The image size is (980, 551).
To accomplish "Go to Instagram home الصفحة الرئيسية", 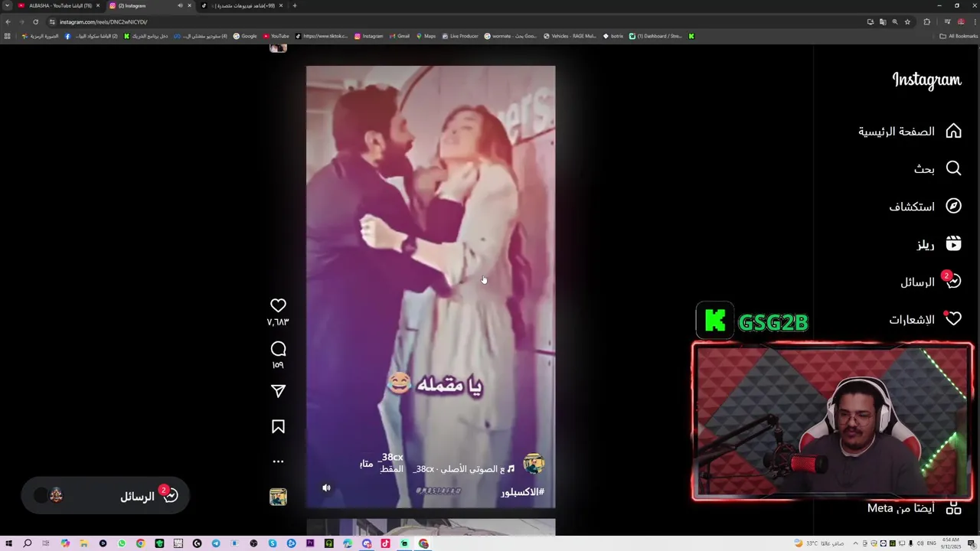I will pos(910,132).
